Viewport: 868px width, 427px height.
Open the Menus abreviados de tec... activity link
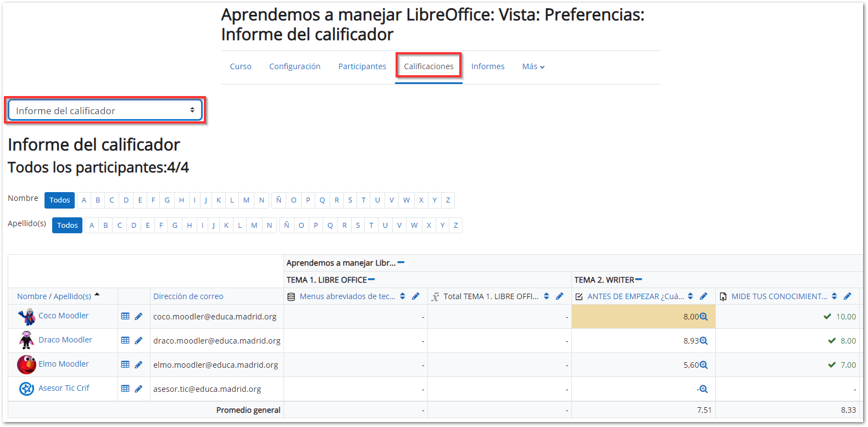click(x=347, y=296)
